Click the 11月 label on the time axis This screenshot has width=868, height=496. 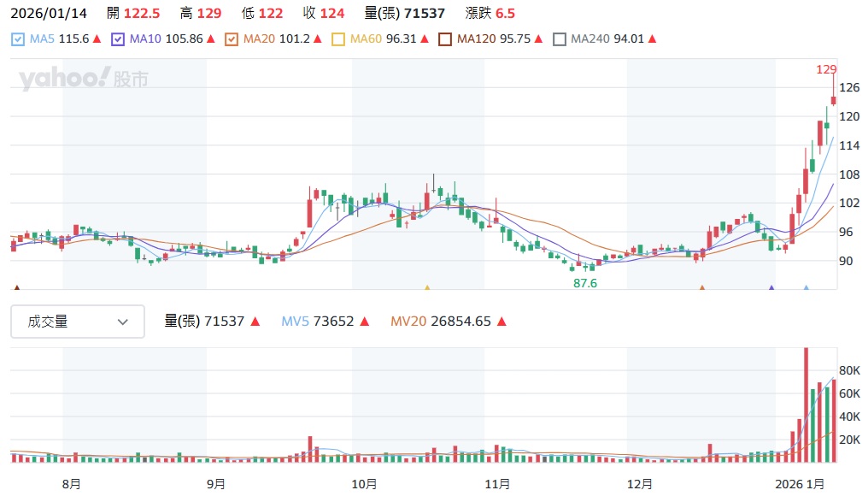(497, 483)
